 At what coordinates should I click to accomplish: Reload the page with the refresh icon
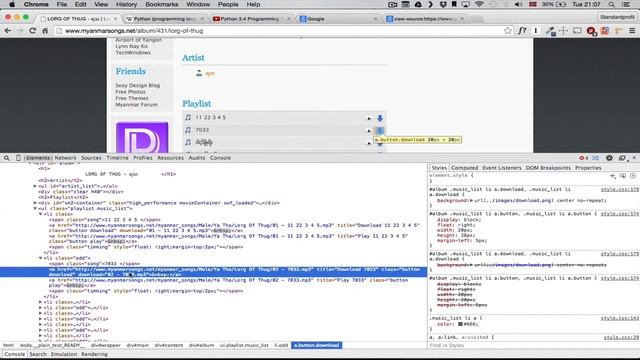33,31
